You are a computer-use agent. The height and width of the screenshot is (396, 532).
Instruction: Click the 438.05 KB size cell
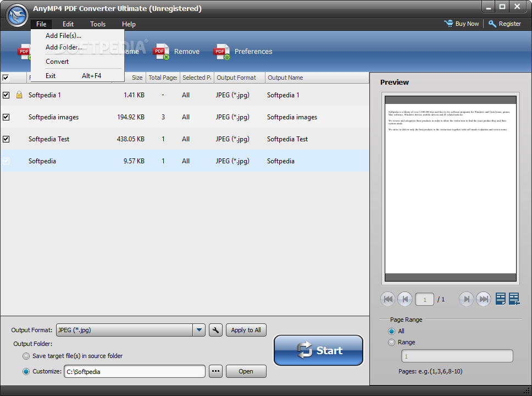pos(131,139)
